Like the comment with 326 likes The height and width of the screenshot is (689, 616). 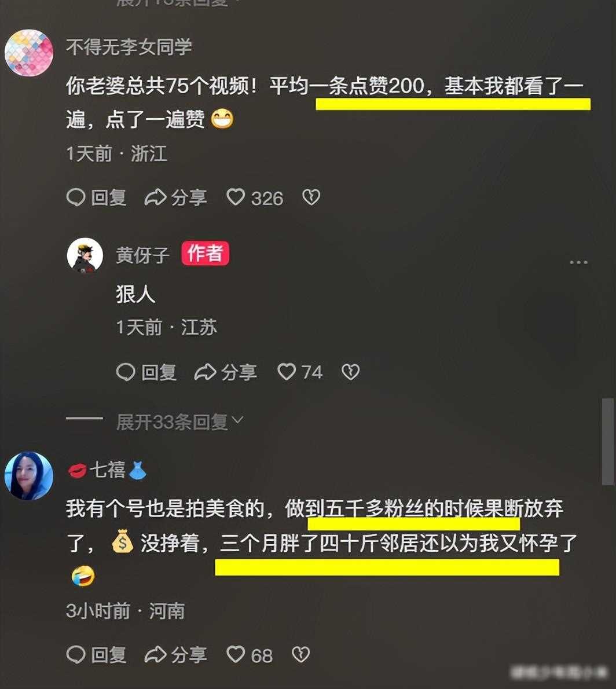255,198
